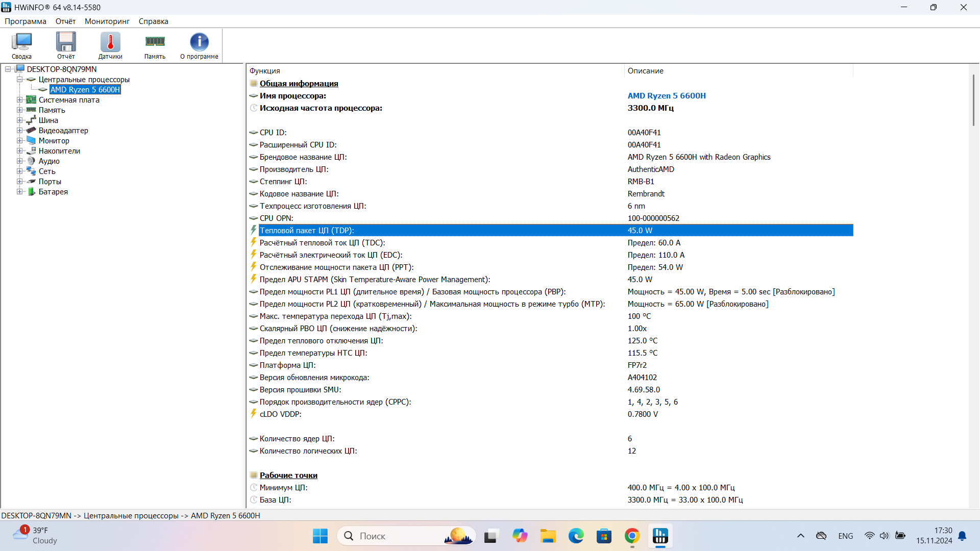The height and width of the screenshot is (551, 980).
Task: Open the Мониторинг menu
Action: (107, 21)
